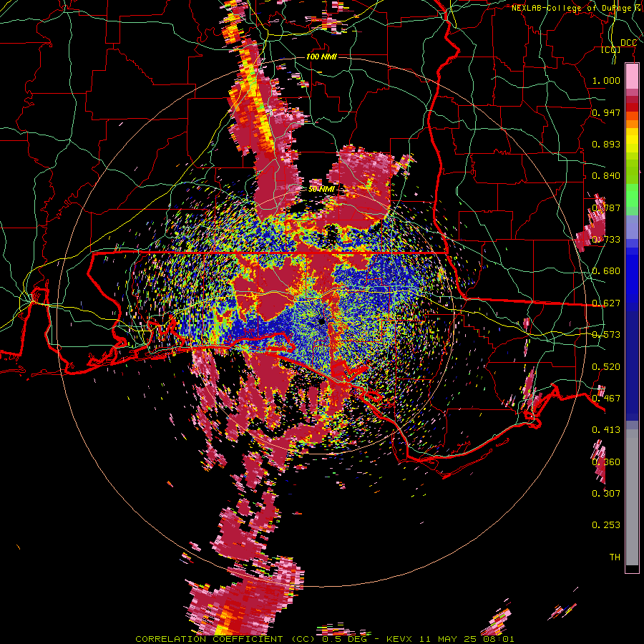Select the 0.467 scale value
644x644 pixels.
606,399
